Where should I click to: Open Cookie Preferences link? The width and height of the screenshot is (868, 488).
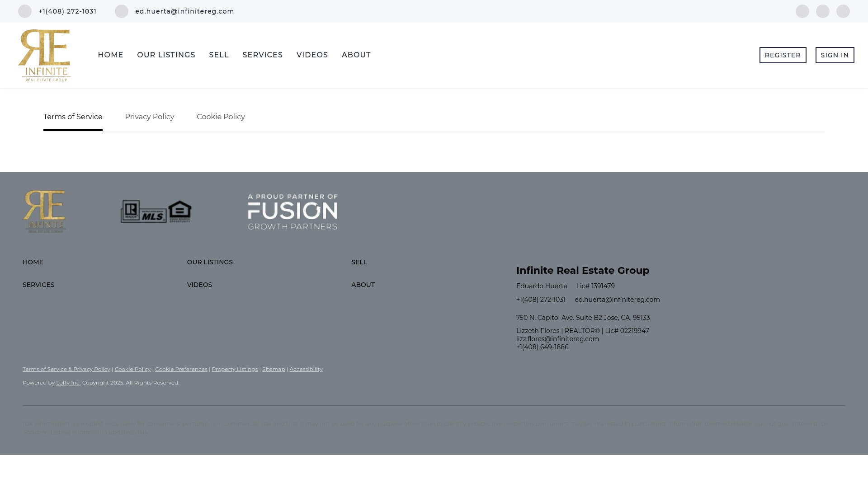point(181,369)
